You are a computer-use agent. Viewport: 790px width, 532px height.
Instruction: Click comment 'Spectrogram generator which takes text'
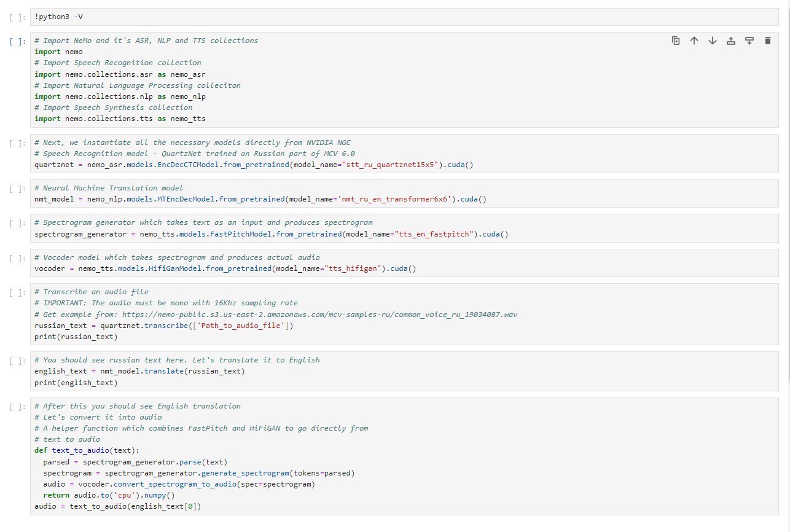(203, 222)
